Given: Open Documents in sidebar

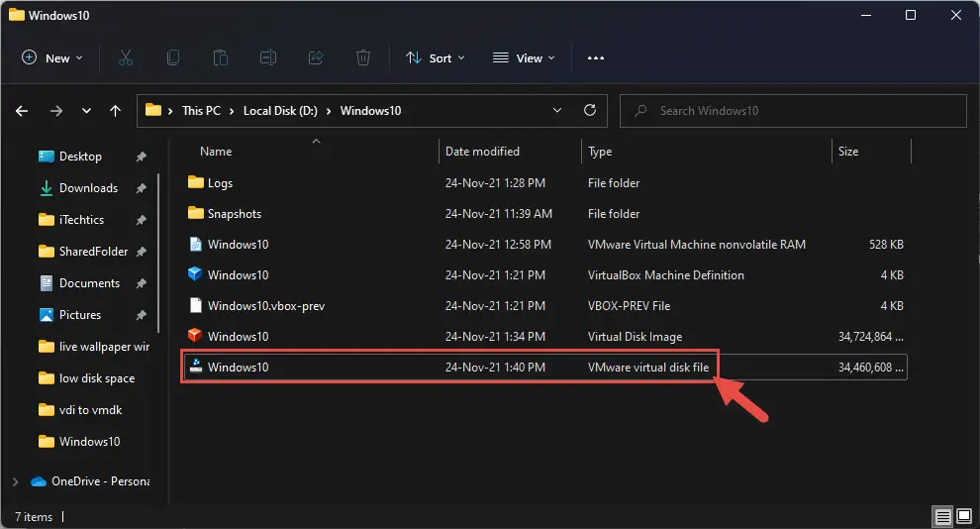Looking at the screenshot, I should click(89, 283).
